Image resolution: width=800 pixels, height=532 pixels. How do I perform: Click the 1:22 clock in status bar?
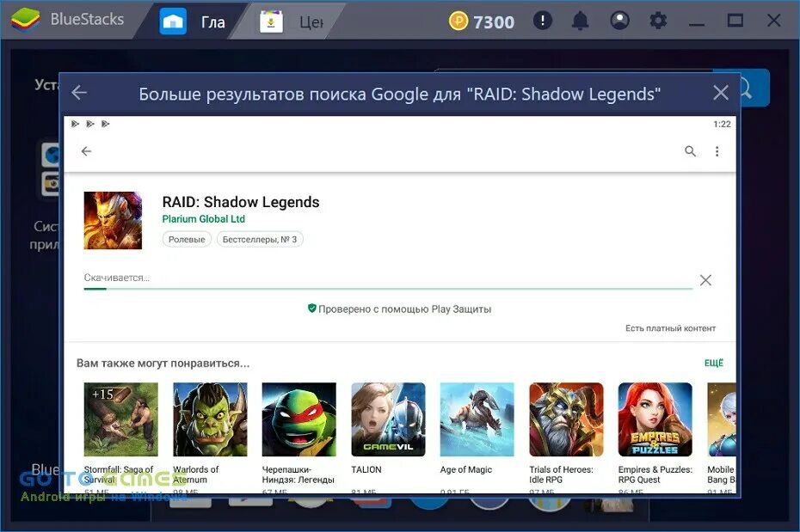722,124
